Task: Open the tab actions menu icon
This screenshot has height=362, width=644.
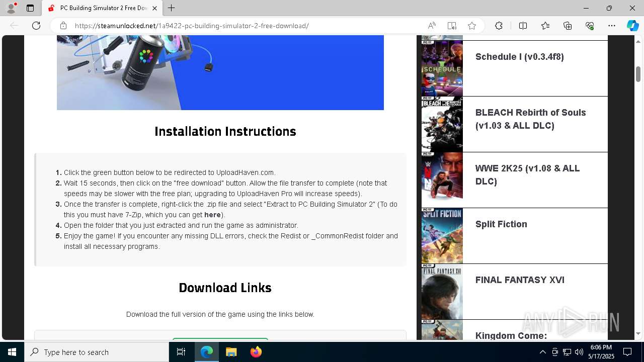Action: [x=30, y=8]
